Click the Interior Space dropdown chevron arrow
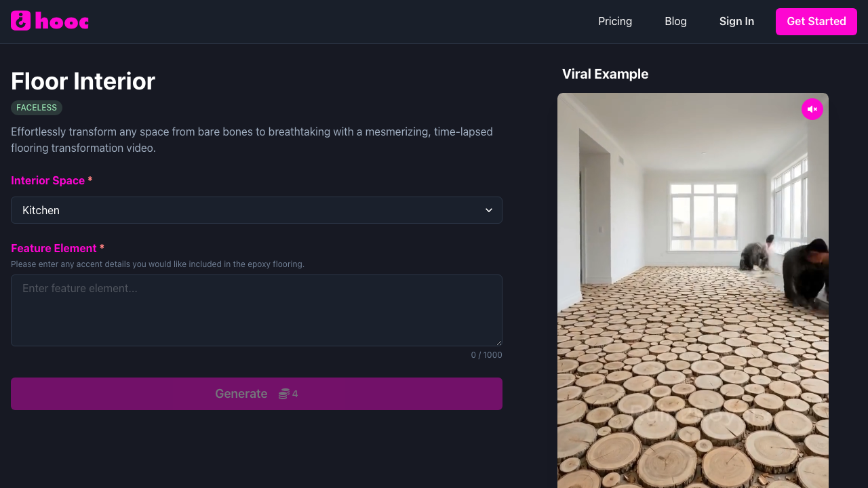Viewport: 868px width, 488px height. click(489, 210)
